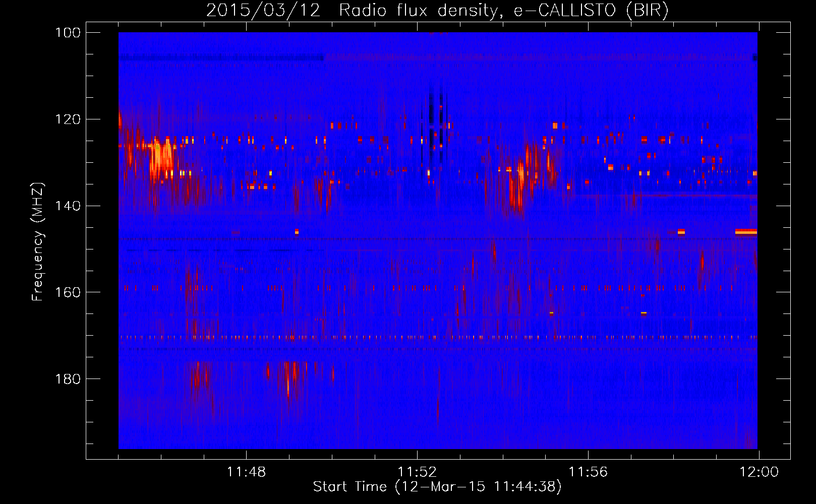Click the 'Frequency (MHZ)' axis label

pyautogui.click(x=38, y=241)
